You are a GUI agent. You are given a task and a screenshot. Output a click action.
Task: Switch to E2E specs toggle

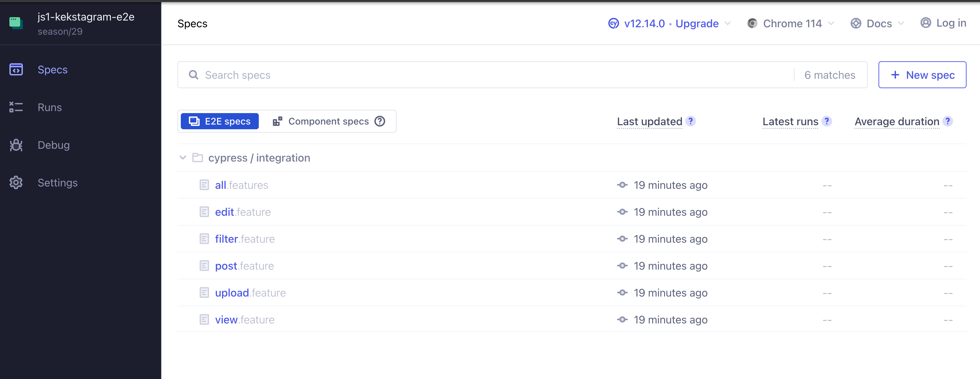click(219, 122)
